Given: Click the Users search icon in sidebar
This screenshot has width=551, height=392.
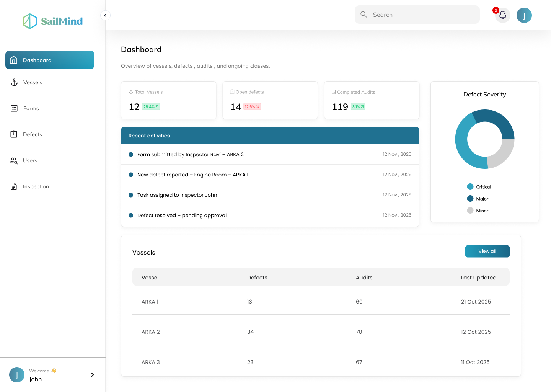Looking at the screenshot, I should (x=14, y=160).
